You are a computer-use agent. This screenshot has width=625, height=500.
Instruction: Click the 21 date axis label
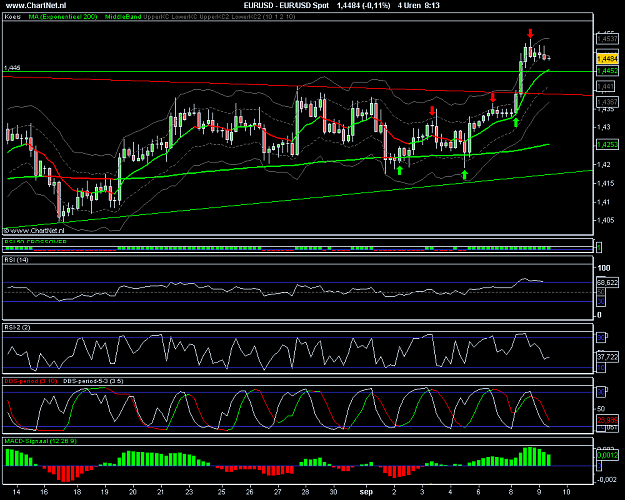pos(160,492)
